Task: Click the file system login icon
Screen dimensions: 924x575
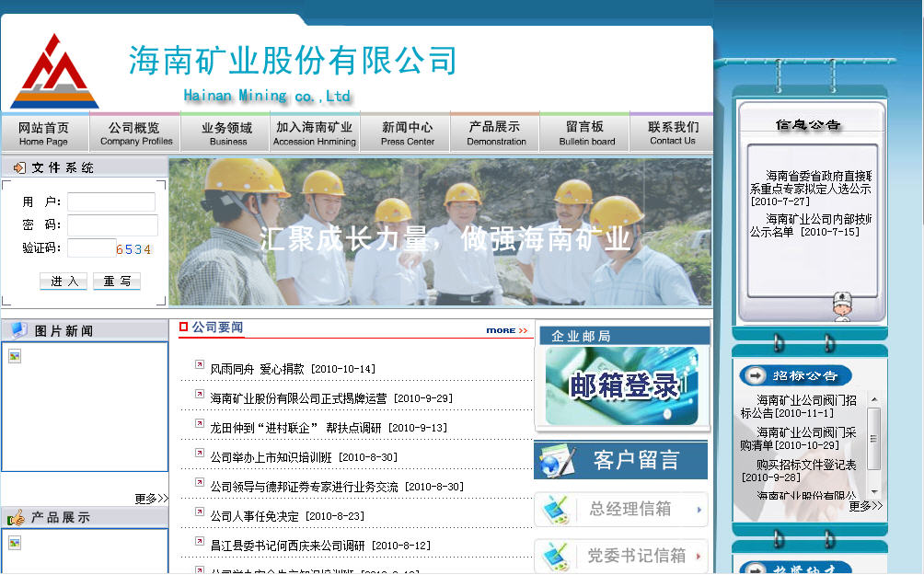Action: (18, 167)
